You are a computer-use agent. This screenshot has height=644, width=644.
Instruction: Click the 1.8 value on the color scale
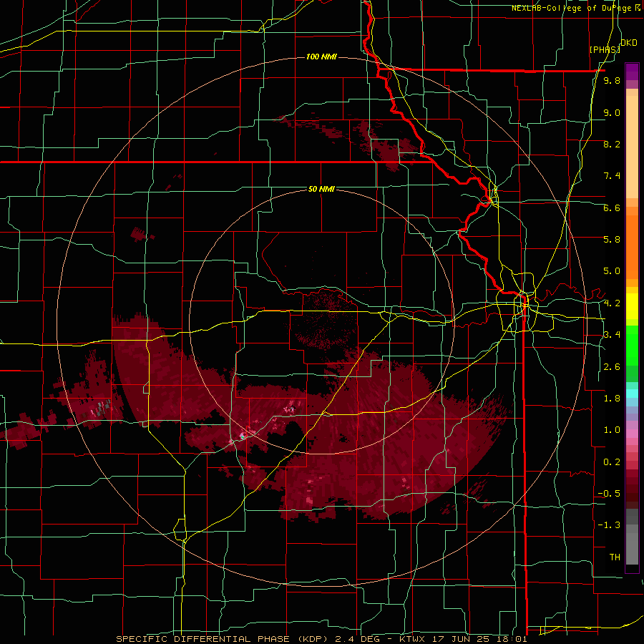(612, 398)
